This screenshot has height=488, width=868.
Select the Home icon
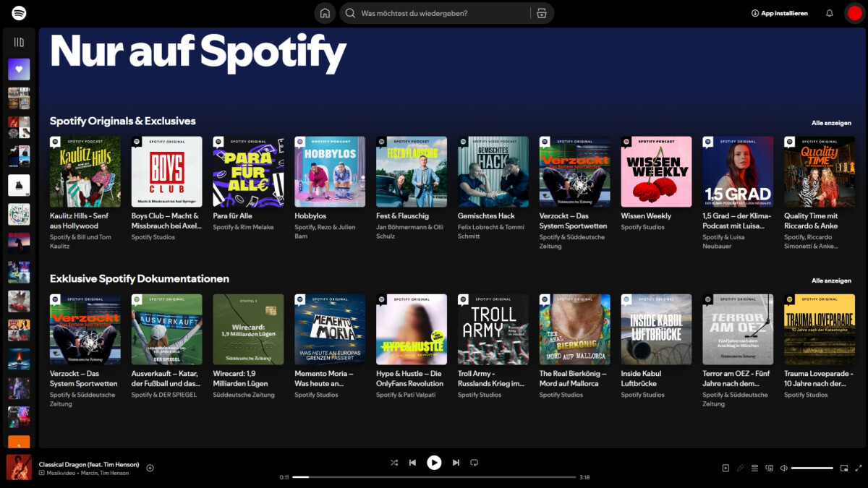click(324, 12)
